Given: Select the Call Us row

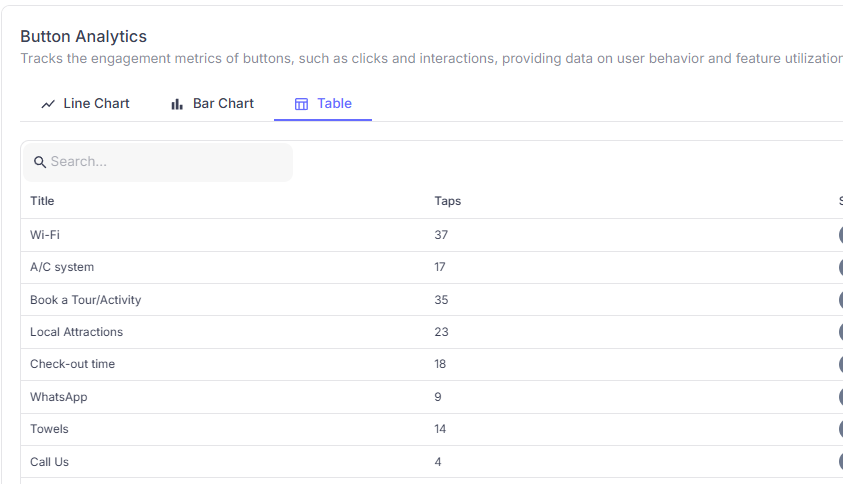Looking at the screenshot, I should 49,462.
